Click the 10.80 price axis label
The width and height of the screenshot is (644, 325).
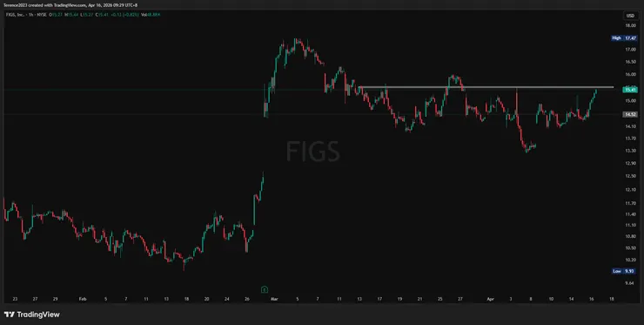tap(630, 236)
